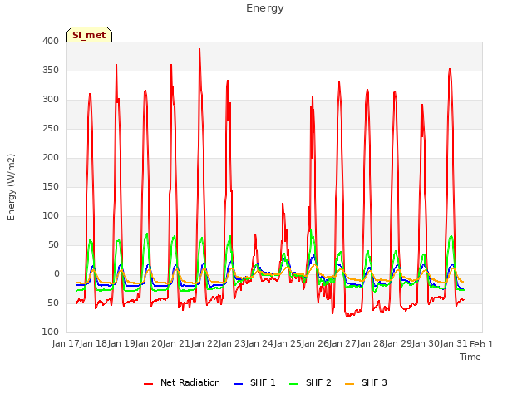Click the Jan 25 x-axis label
Screen dimensions: 532x399
click(288, 344)
